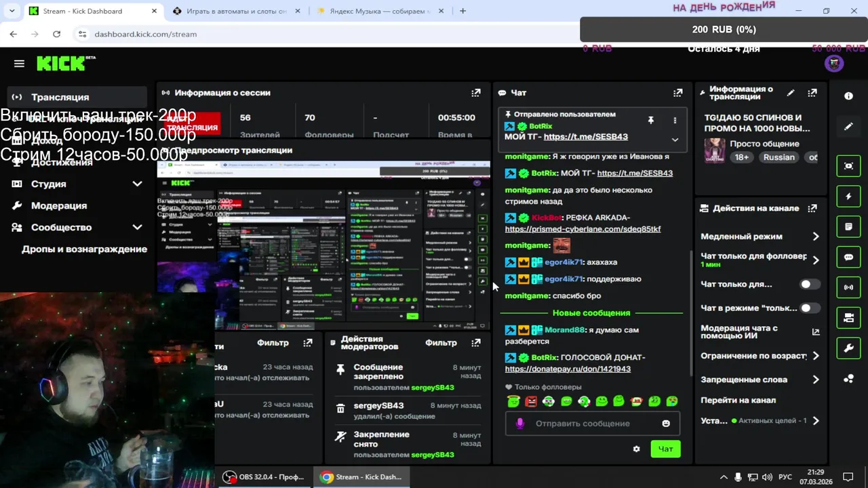Toggle the "Чат только для..." switch

tap(810, 285)
